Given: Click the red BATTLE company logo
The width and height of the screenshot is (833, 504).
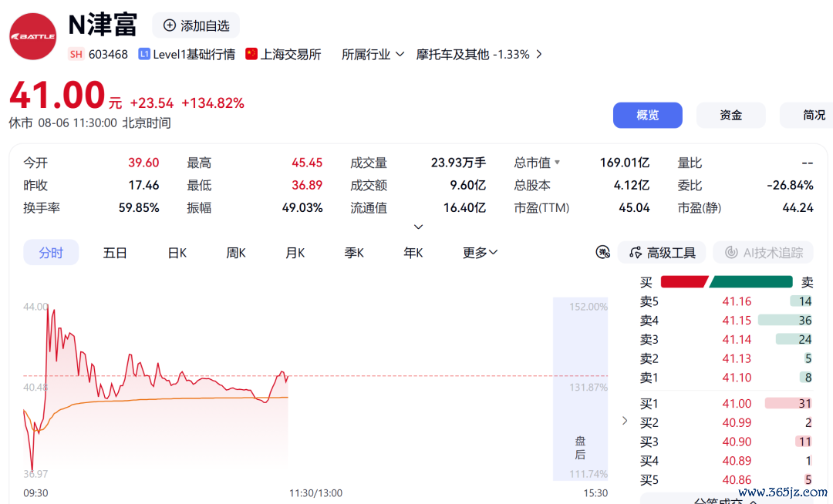Looking at the screenshot, I should [33, 36].
